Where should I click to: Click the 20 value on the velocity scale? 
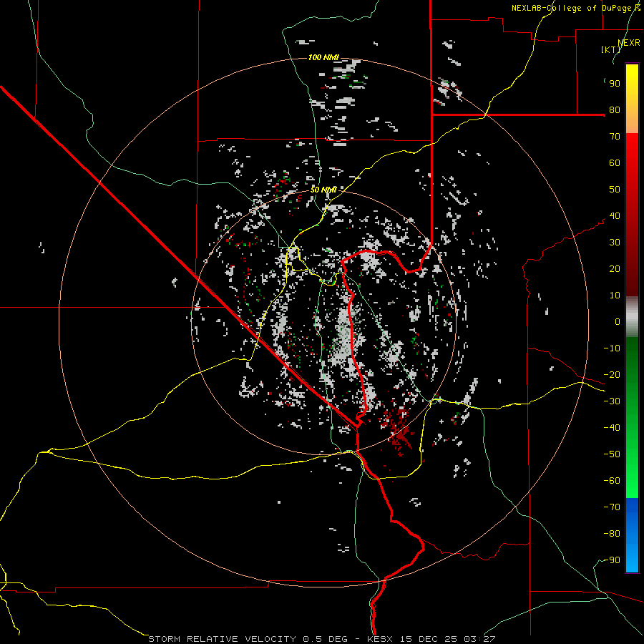tap(615, 269)
